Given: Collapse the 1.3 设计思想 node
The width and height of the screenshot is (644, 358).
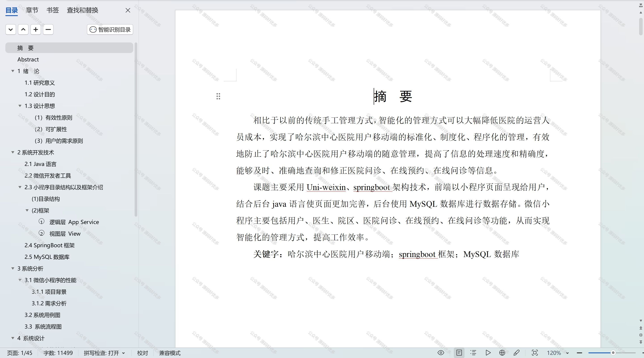Looking at the screenshot, I should point(20,106).
